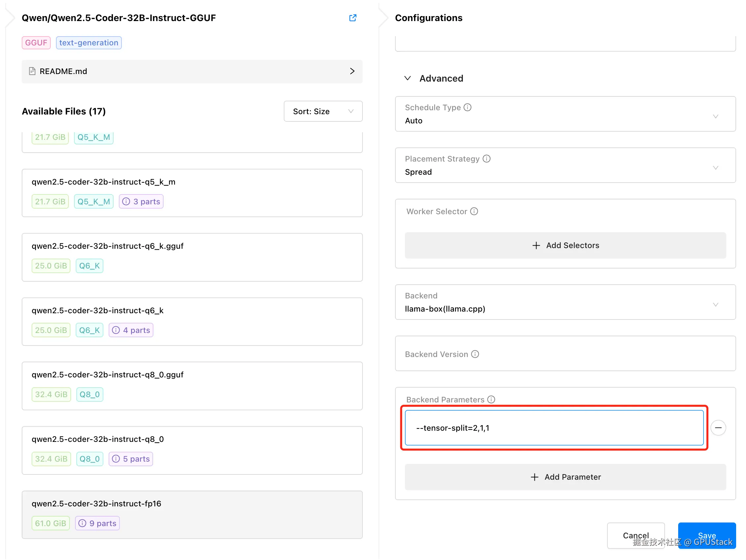746x560 pixels.
Task: Click the 25.0 GiB tag on q6_k.gguf
Action: click(51, 266)
